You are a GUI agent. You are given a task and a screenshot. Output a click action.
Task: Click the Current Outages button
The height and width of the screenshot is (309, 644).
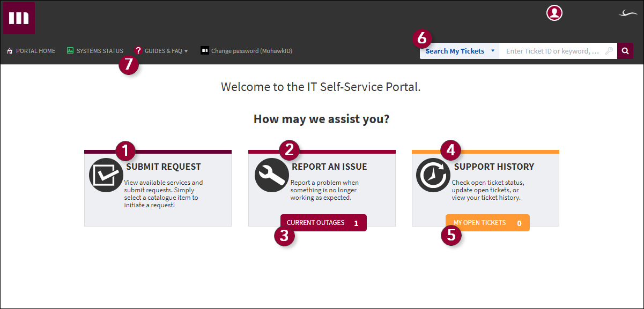pos(323,222)
